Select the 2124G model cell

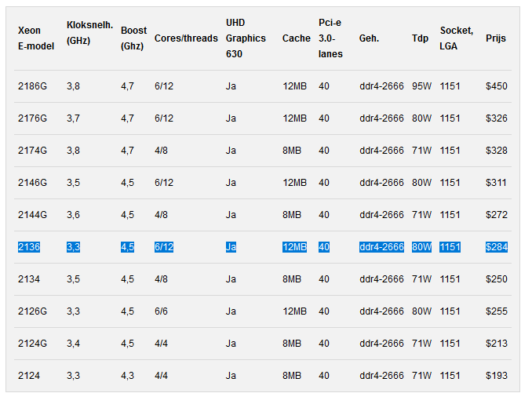(32, 344)
